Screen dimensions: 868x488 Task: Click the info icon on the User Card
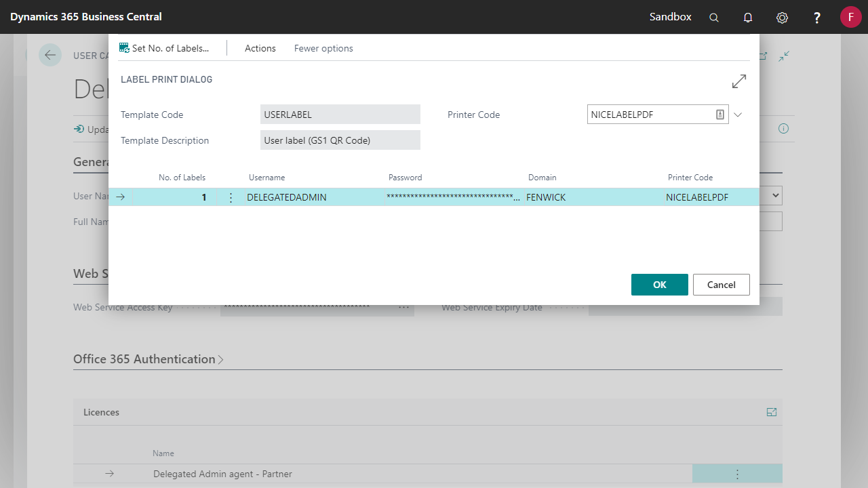(783, 129)
